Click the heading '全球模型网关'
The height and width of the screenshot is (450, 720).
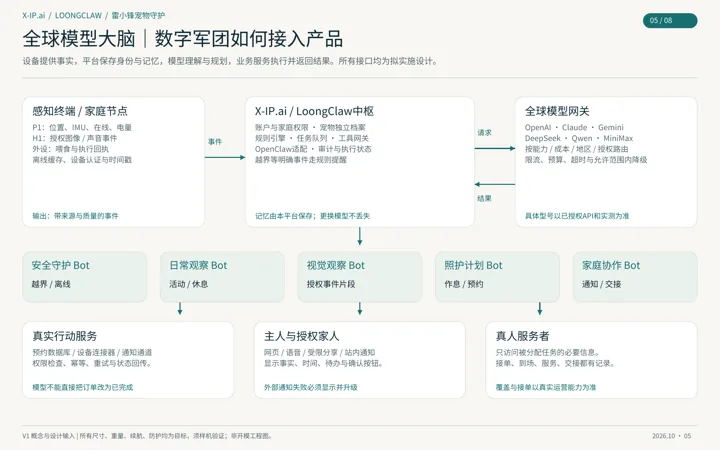tap(557, 111)
